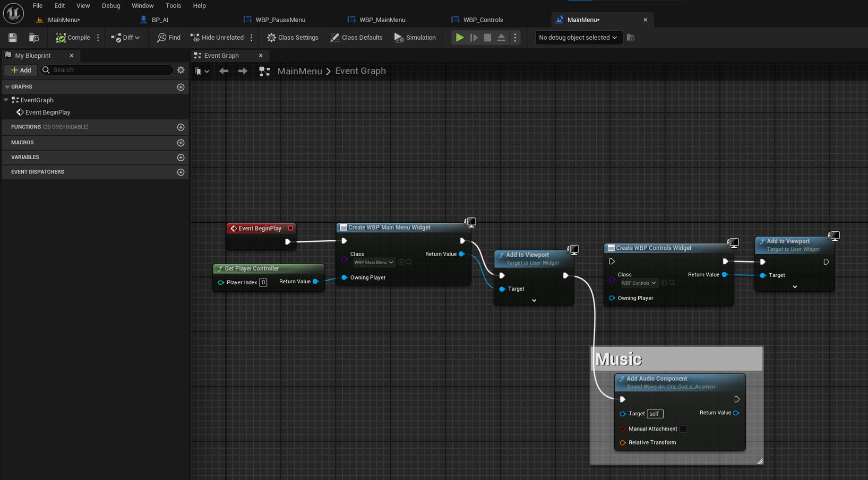This screenshot has height=480, width=868.
Task: Click the Simulation button
Action: (415, 38)
